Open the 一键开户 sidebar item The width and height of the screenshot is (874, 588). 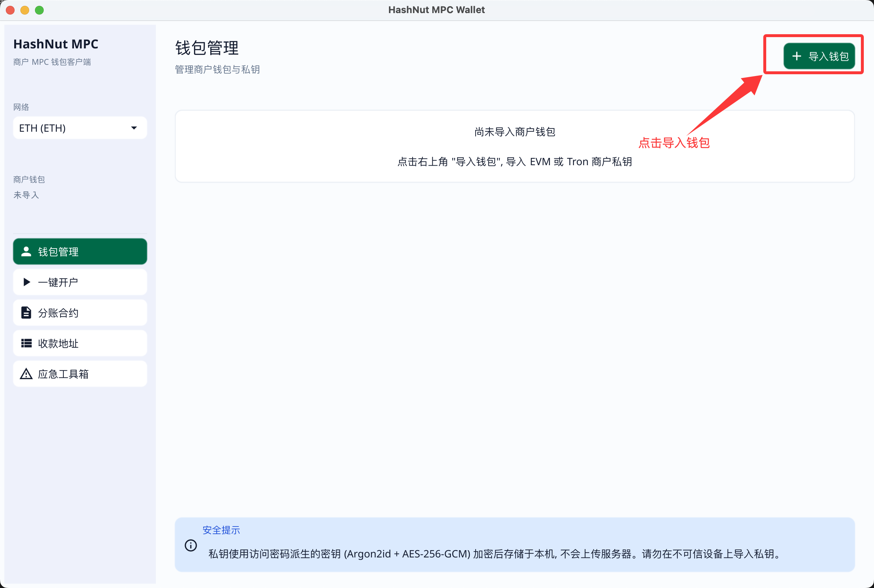coord(80,282)
